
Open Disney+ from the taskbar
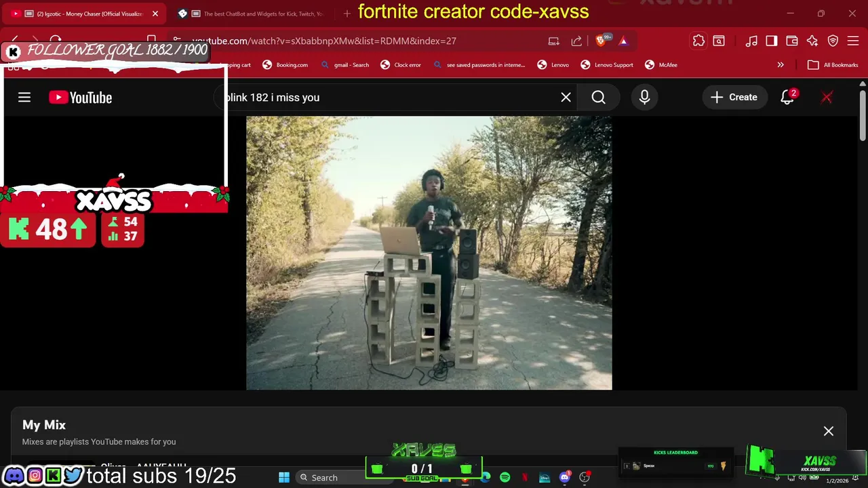544,477
